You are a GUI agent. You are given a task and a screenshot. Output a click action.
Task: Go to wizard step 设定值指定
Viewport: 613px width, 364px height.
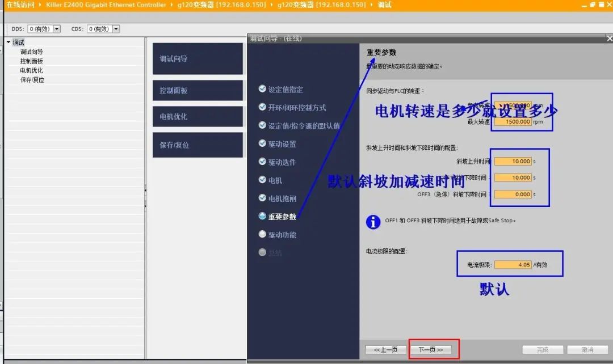click(285, 90)
